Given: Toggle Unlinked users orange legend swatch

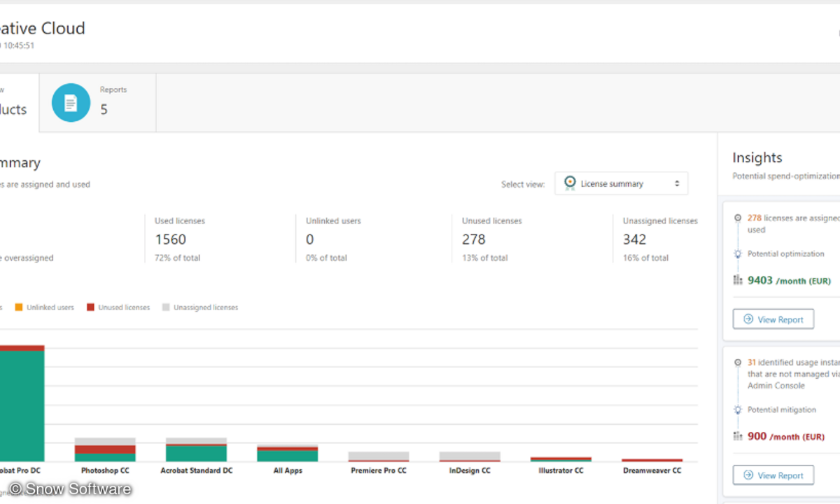Looking at the screenshot, I should [19, 307].
